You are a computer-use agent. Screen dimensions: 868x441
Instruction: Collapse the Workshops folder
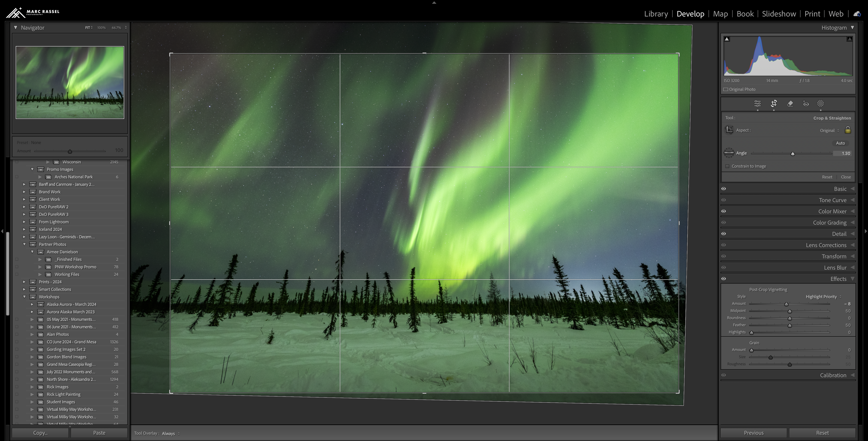click(24, 297)
